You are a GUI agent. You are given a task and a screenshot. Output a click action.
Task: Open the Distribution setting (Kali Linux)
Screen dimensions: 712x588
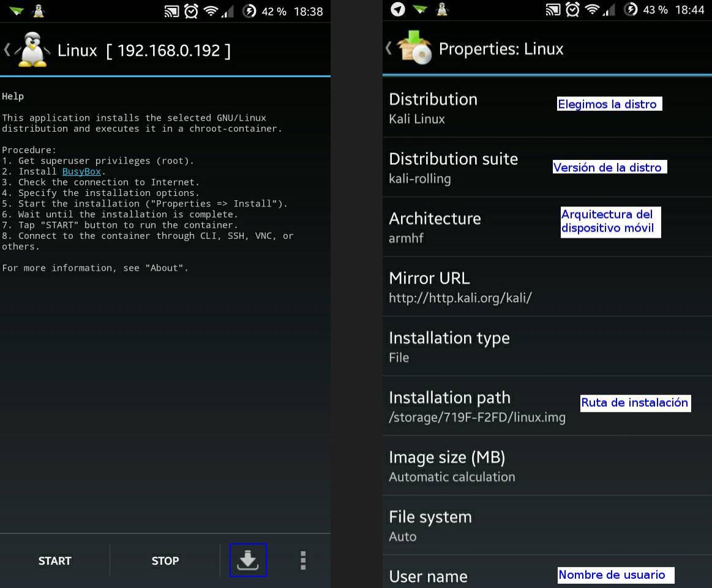pyautogui.click(x=547, y=108)
